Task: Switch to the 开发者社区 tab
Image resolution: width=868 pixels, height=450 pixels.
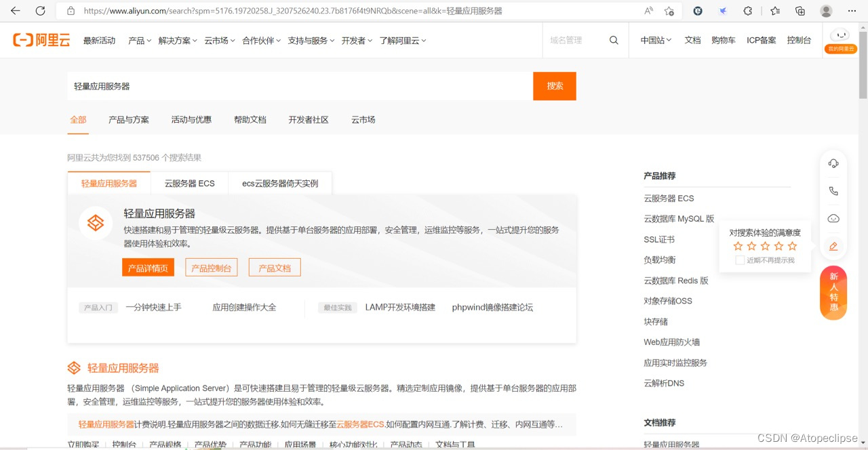Action: 309,120
